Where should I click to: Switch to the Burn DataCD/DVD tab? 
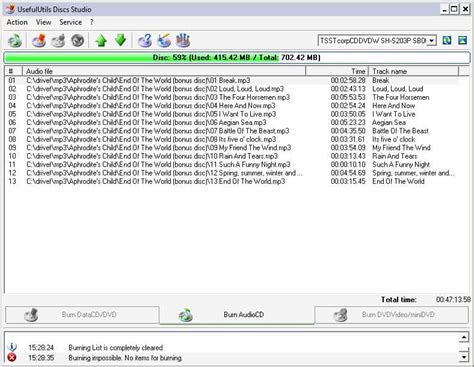pos(82,315)
